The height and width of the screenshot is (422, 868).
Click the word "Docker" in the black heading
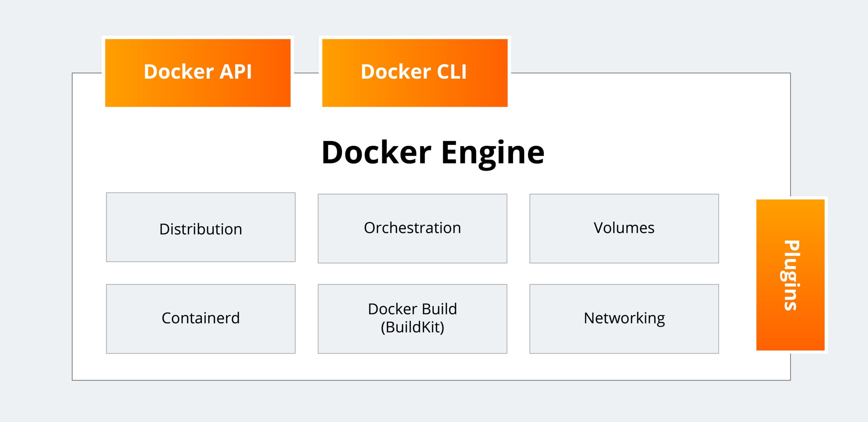point(376,153)
